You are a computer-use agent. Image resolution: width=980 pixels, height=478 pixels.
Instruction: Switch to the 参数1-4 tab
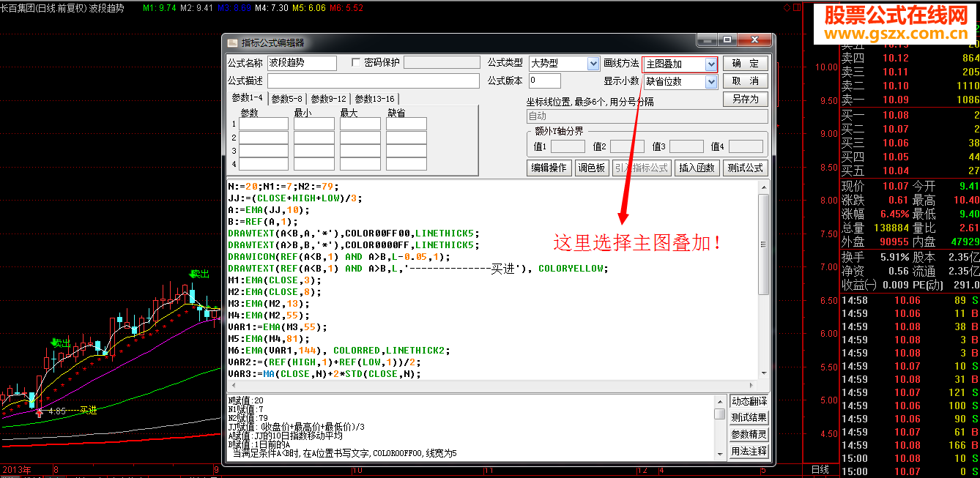pos(247,98)
